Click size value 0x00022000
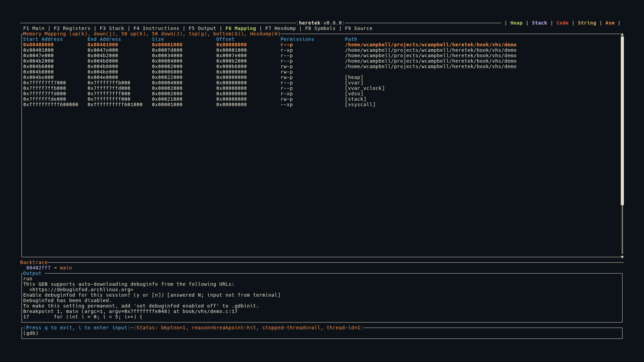This screenshot has width=644, height=362. pos(167,77)
